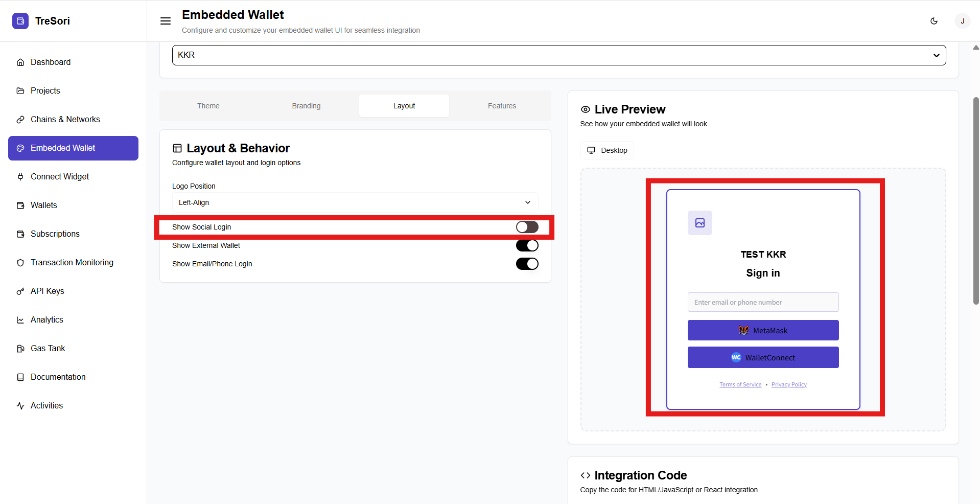Click the Privacy Policy link
This screenshot has height=504, width=980.
point(789,384)
